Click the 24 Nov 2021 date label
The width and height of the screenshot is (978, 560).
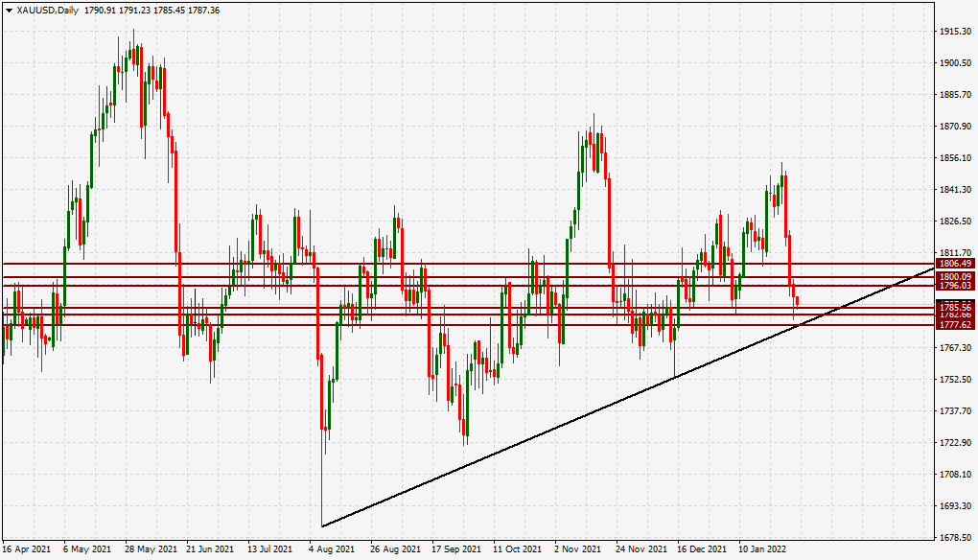641,549
